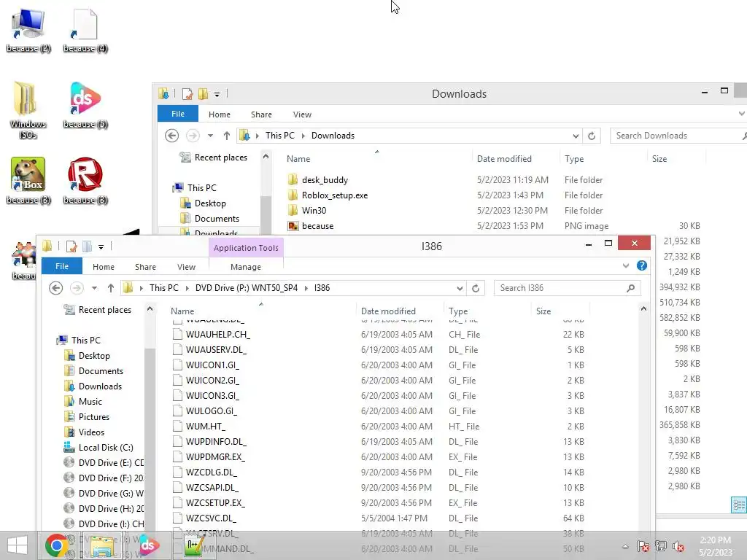Screen dimensions: 747x560
Task: Open the Share tab in I386 window
Action: (145, 267)
